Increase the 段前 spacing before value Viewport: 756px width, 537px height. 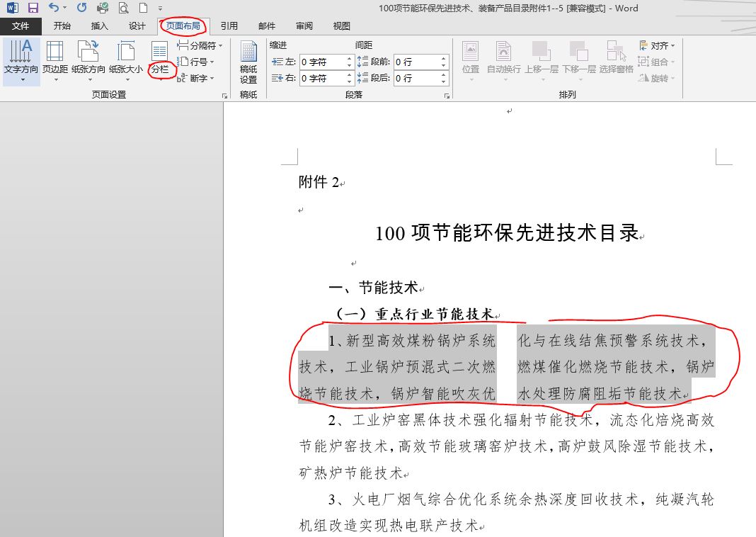pos(444,59)
